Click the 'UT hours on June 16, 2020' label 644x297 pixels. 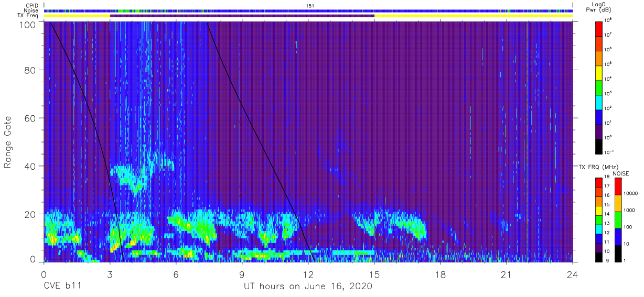[308, 287]
